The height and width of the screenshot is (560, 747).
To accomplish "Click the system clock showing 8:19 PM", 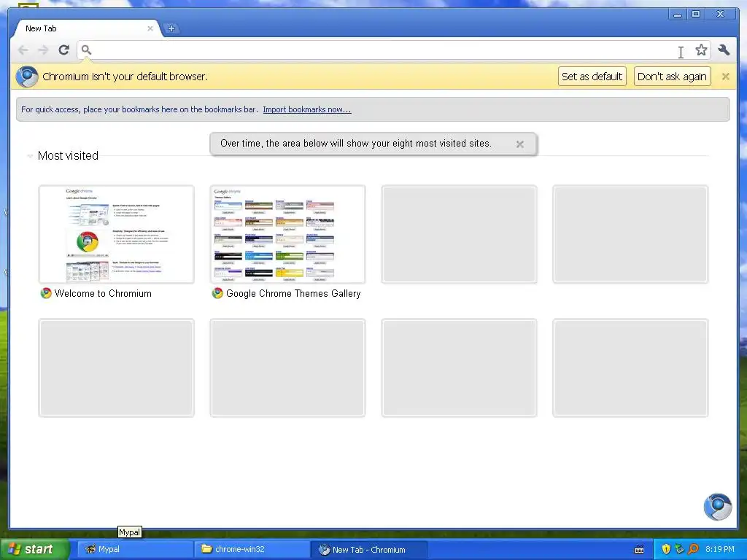I will pyautogui.click(x=720, y=549).
